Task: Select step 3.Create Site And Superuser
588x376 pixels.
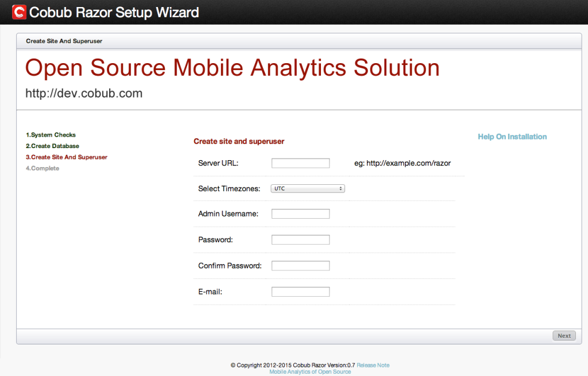Action: pos(67,157)
